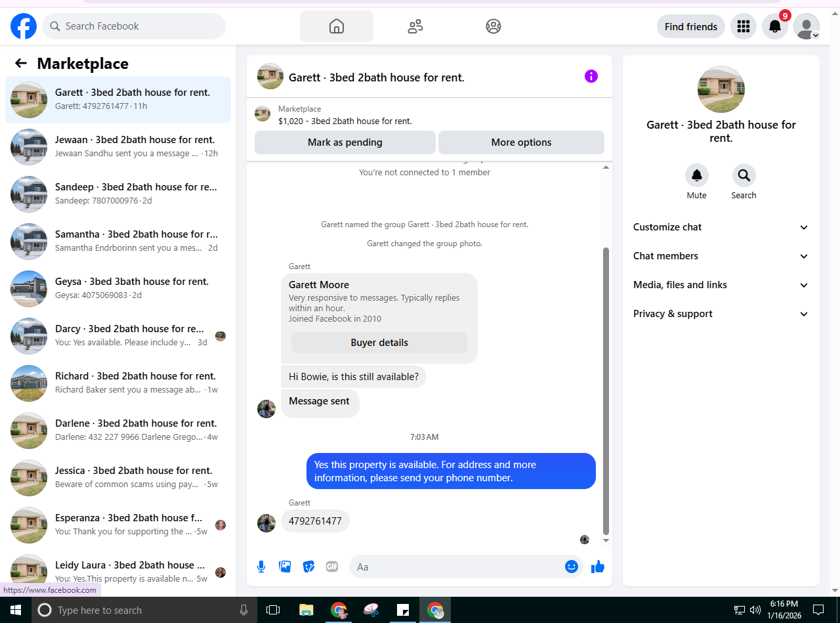Screen dimensions: 840x623
Task: Click the taskbar volume icon
Action: pos(755,610)
